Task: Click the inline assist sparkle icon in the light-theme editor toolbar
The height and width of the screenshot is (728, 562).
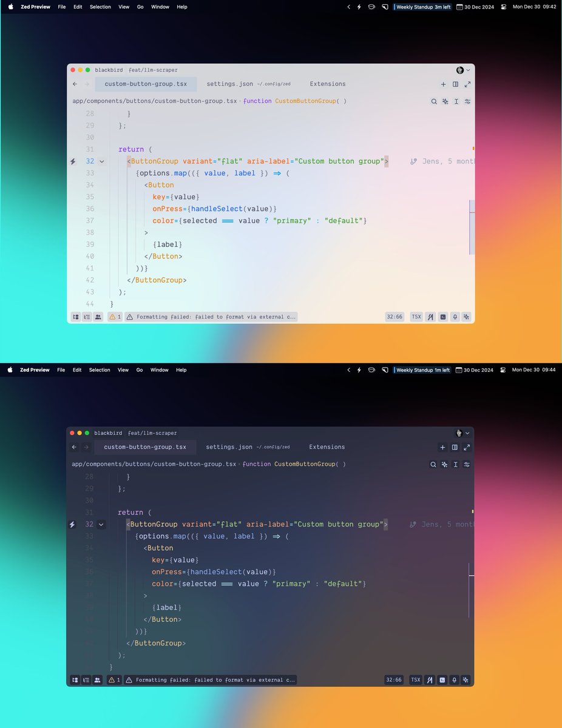Action: pos(445,101)
